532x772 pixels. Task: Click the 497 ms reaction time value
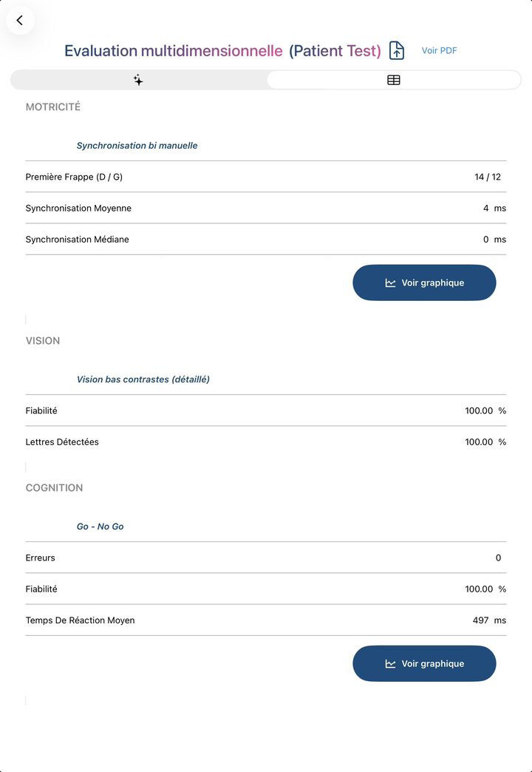tap(489, 620)
